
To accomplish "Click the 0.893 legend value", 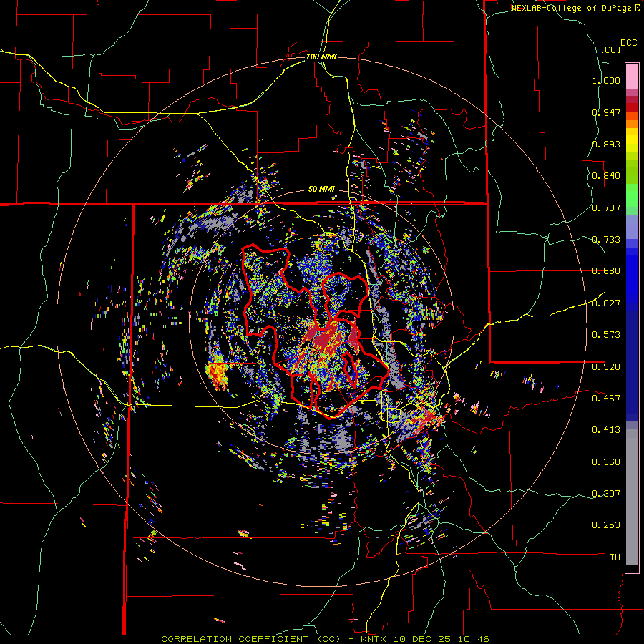I will click(x=606, y=144).
